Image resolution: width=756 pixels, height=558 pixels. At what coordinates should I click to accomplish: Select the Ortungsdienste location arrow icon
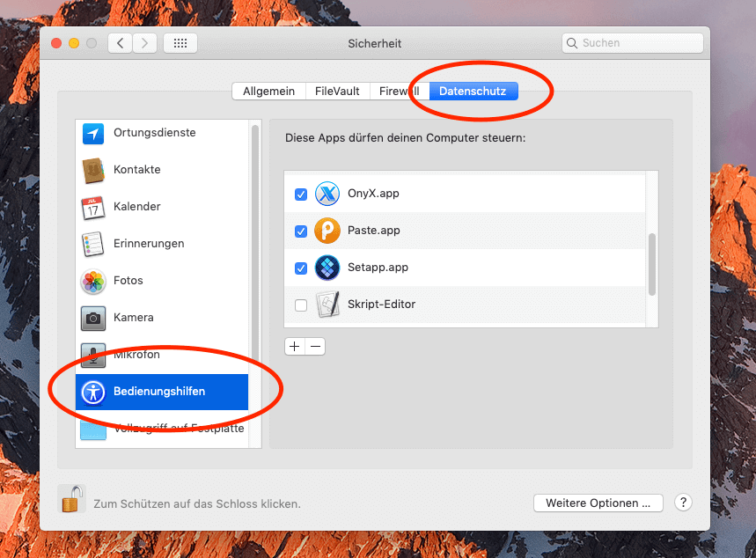93,133
